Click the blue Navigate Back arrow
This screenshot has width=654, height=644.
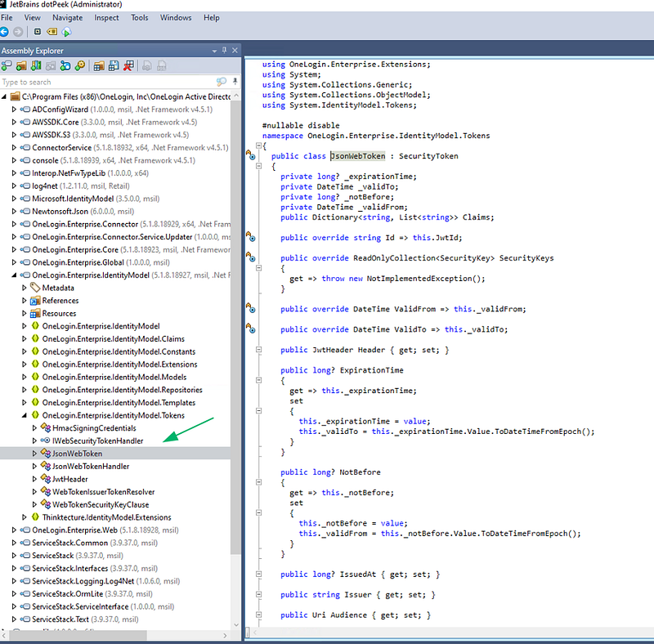point(5,32)
